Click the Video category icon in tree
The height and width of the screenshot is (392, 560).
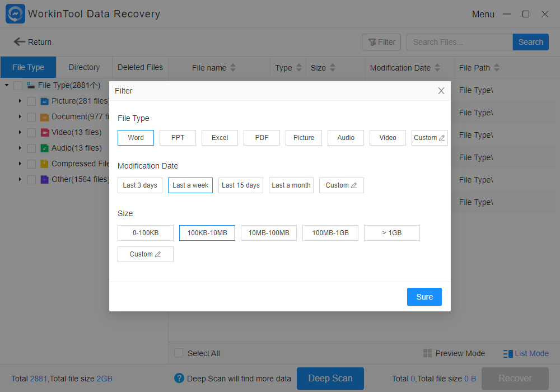pos(44,133)
